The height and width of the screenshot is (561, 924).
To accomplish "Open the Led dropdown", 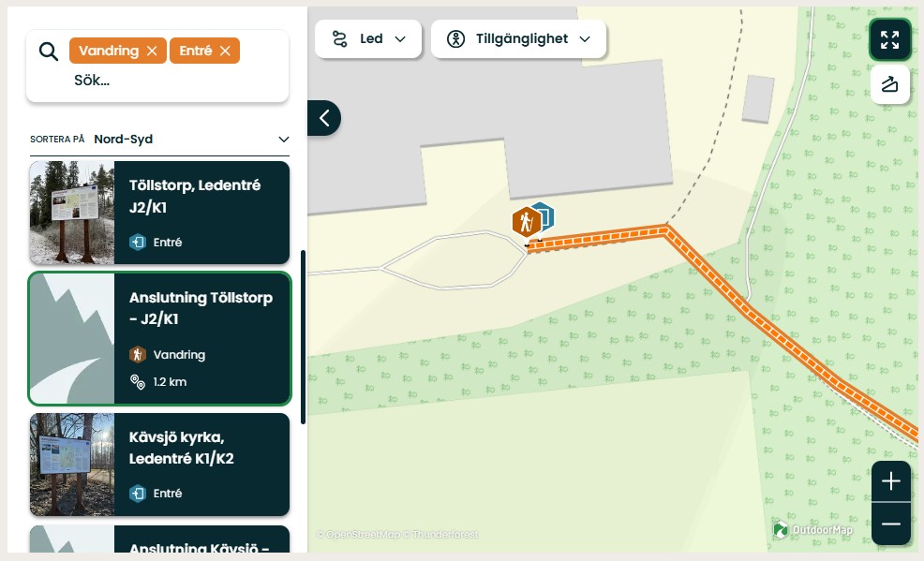I will pyautogui.click(x=368, y=39).
